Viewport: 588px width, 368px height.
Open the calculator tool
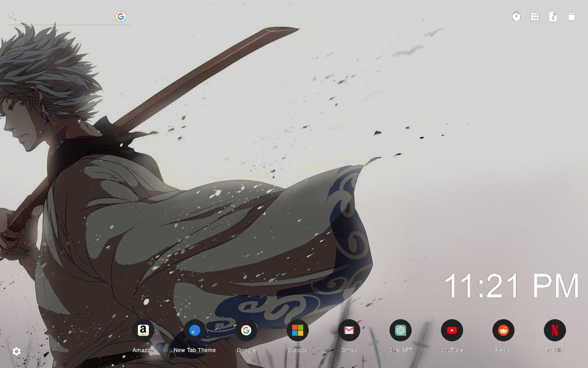click(x=535, y=17)
